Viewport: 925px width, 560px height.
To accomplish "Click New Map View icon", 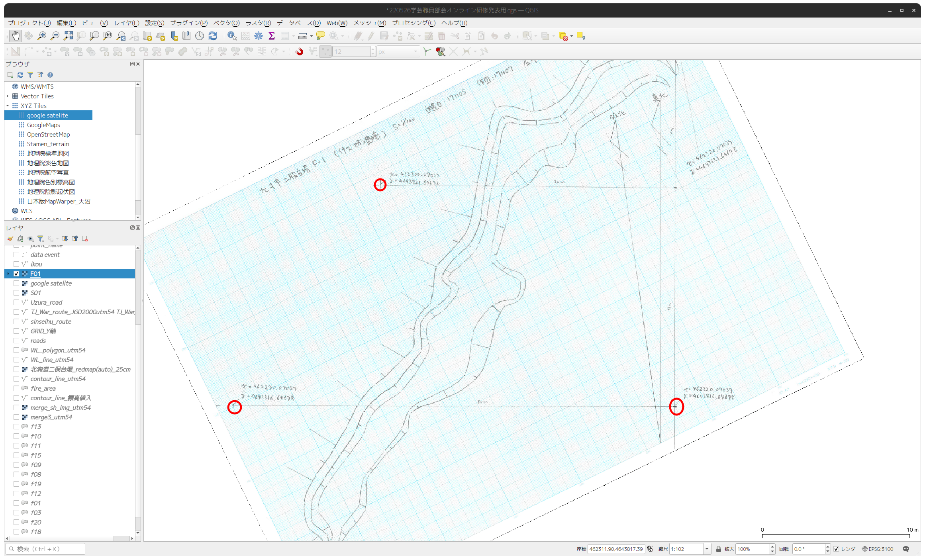I will click(147, 36).
